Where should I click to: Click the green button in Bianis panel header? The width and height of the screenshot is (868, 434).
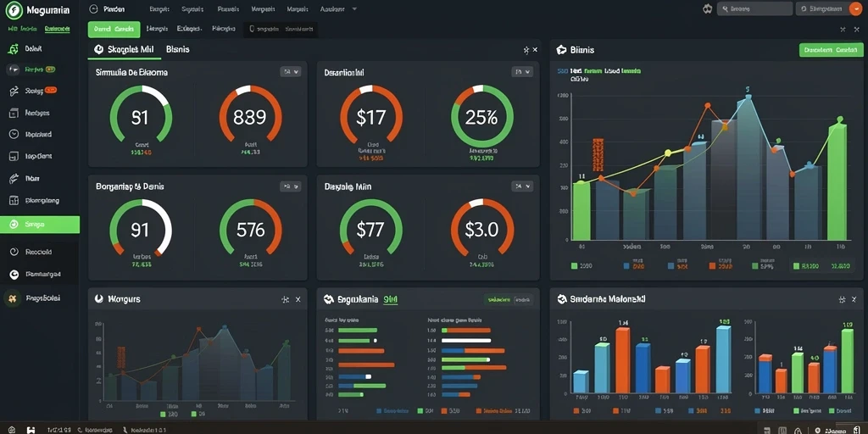tap(831, 50)
